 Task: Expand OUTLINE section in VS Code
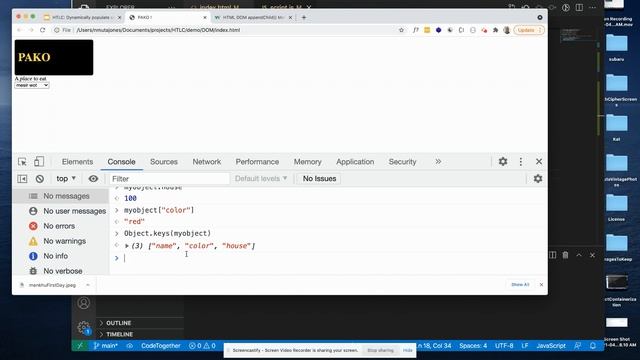[x=118, y=323]
